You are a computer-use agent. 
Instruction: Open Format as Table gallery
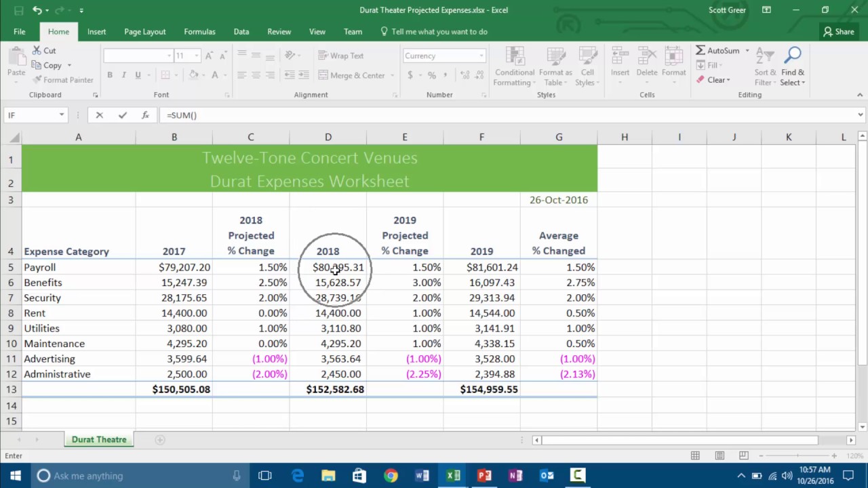(x=555, y=67)
